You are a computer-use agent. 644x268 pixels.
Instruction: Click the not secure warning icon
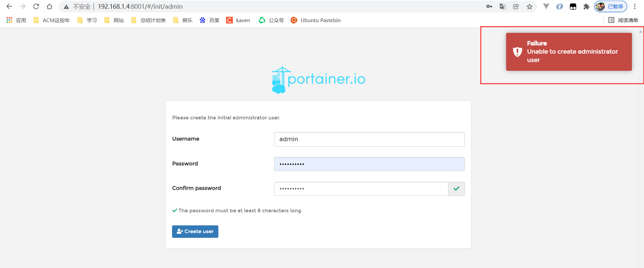(66, 7)
